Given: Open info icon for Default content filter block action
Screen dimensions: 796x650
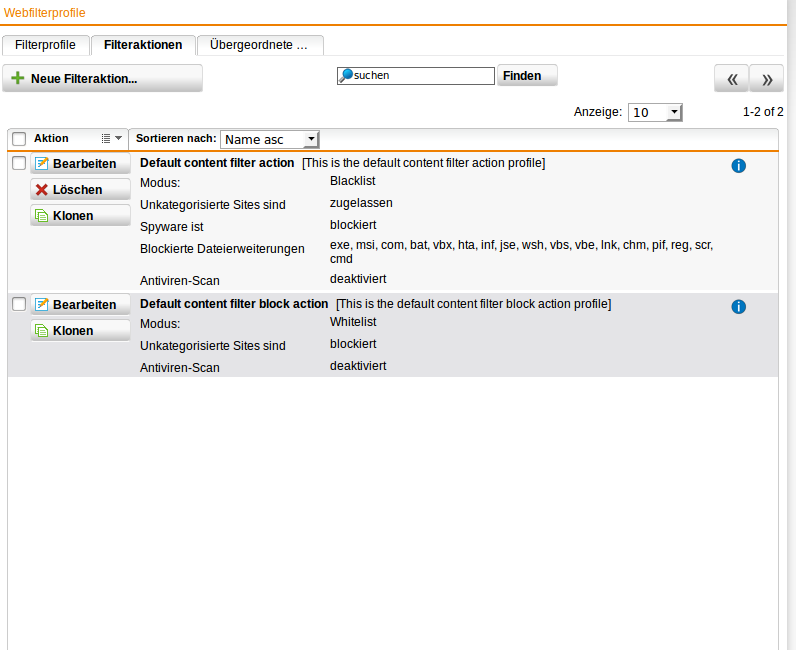Looking at the screenshot, I should coord(739,307).
